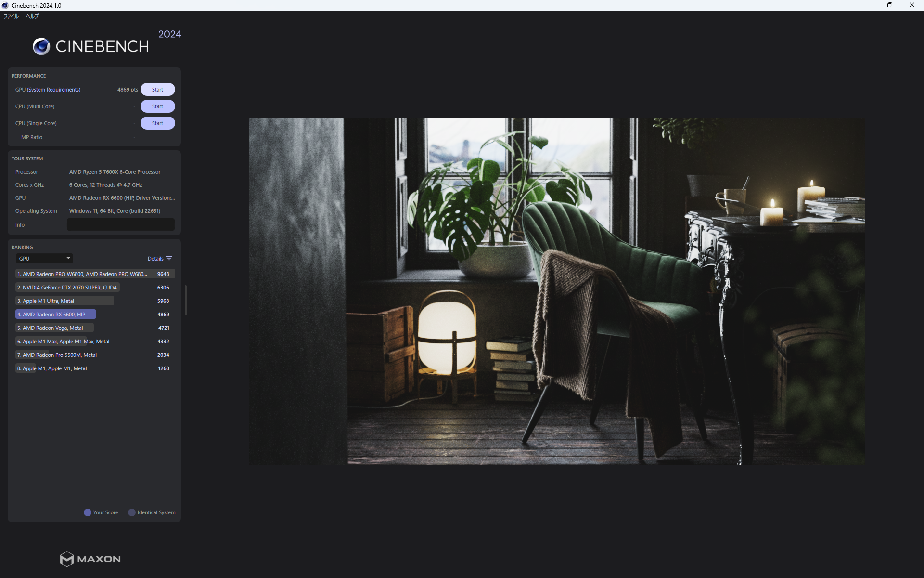The height and width of the screenshot is (578, 924).
Task: Click the 6 Cores, 12 Threads text
Action: (x=105, y=185)
